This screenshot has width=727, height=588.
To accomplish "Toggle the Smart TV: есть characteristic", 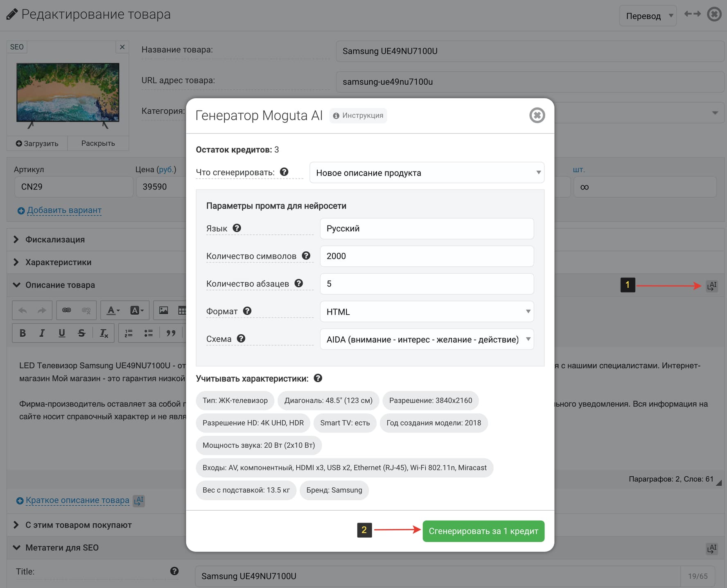I will coord(345,423).
